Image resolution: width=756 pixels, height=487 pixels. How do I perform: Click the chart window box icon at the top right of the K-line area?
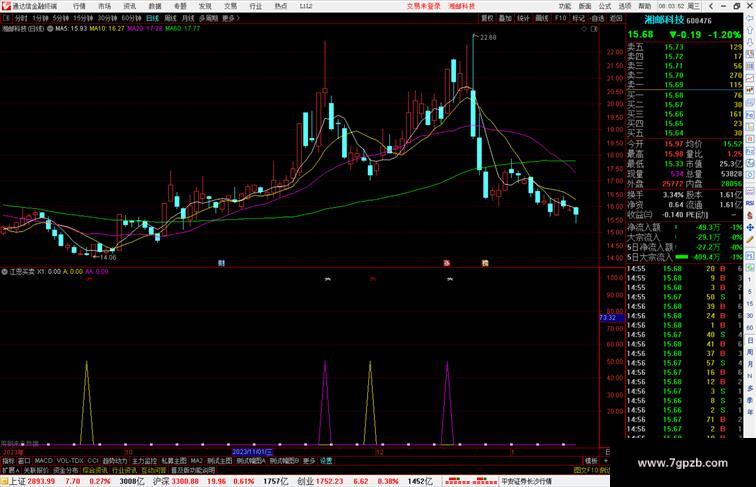tap(594, 29)
